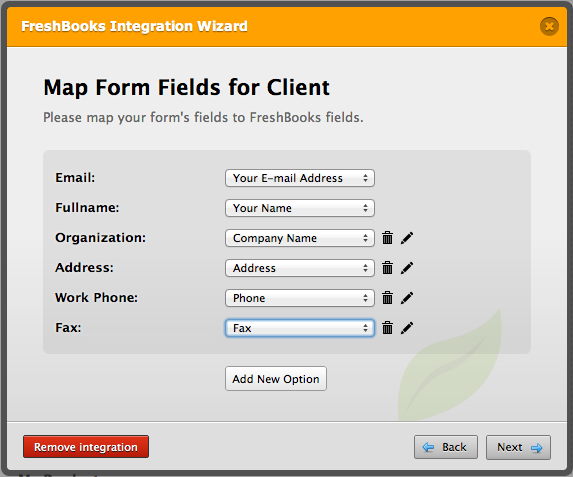Image resolution: width=573 pixels, height=477 pixels.
Task: Proceed with the Next button
Action: tap(518, 447)
